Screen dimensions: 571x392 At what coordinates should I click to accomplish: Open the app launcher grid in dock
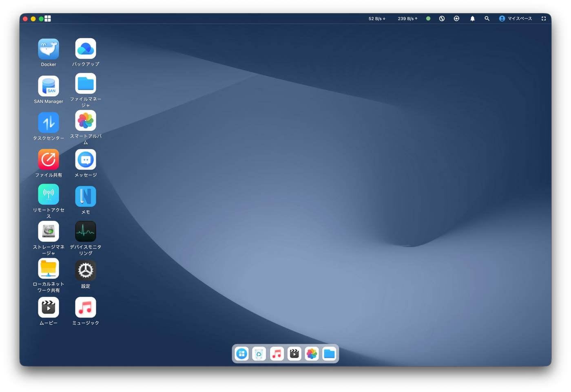coord(242,354)
